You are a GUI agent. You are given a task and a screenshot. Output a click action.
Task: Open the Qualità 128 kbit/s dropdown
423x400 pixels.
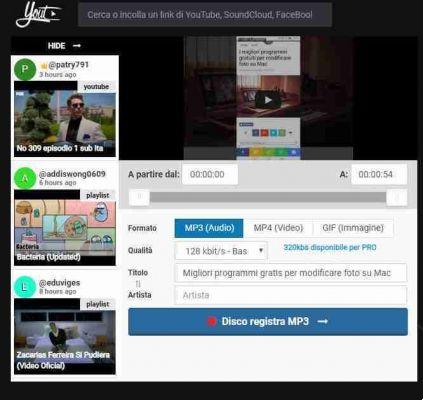(x=221, y=251)
